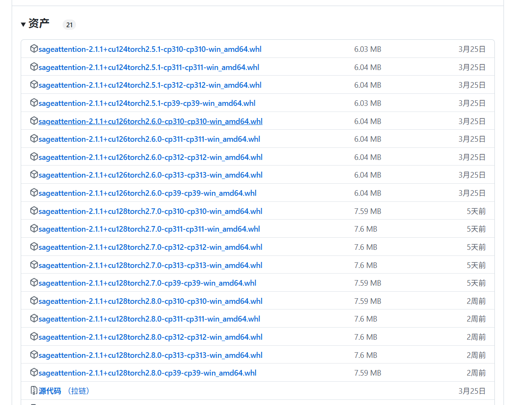Click package icon beside cu128torch2.8.0-cp39 wheel

click(34, 373)
